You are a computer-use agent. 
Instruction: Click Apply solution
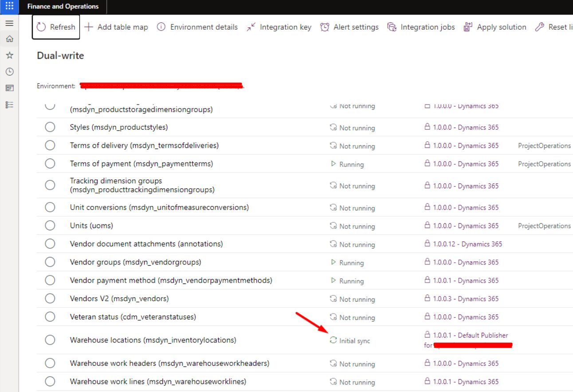tap(495, 27)
